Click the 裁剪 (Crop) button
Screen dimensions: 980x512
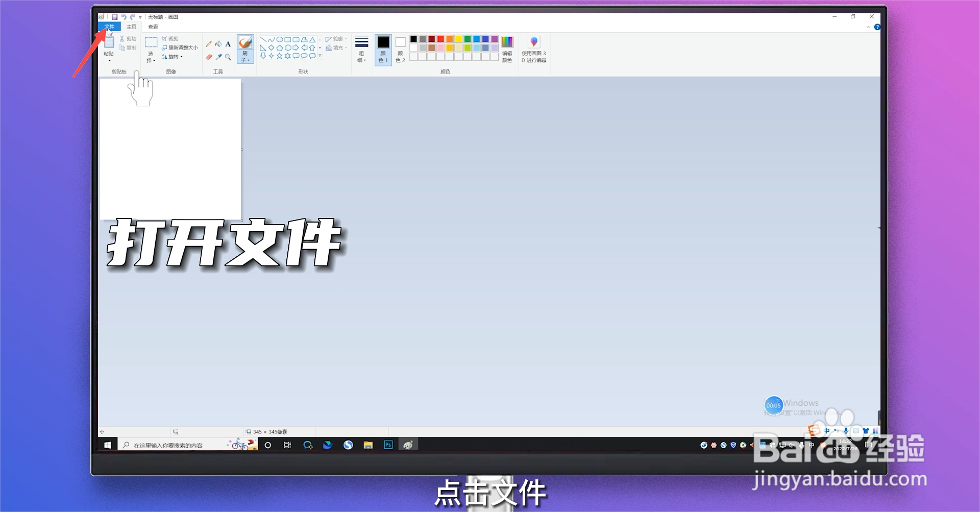[x=170, y=39]
